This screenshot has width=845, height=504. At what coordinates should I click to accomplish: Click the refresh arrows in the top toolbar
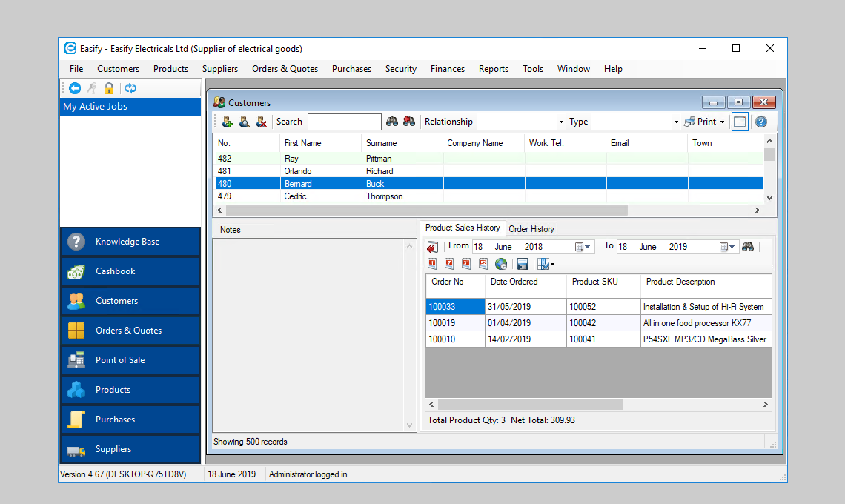(x=129, y=87)
